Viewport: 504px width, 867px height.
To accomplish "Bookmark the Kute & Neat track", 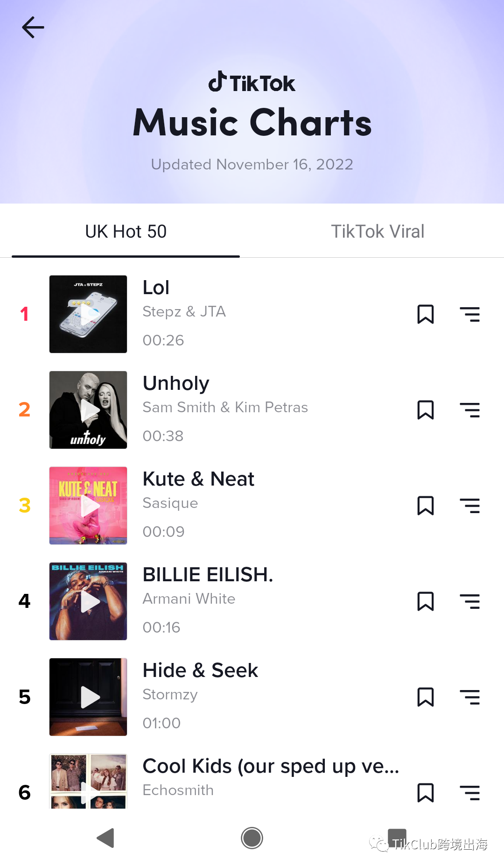I will point(425,506).
